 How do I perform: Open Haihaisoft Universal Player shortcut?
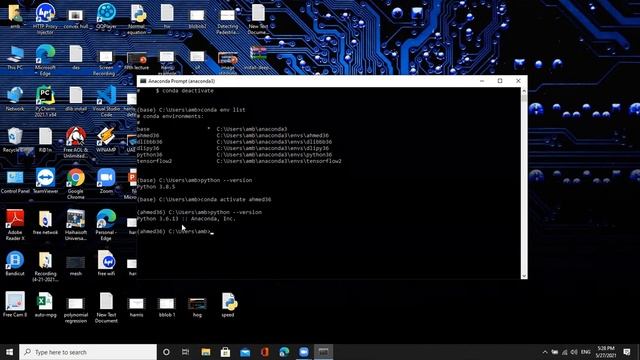[76, 225]
